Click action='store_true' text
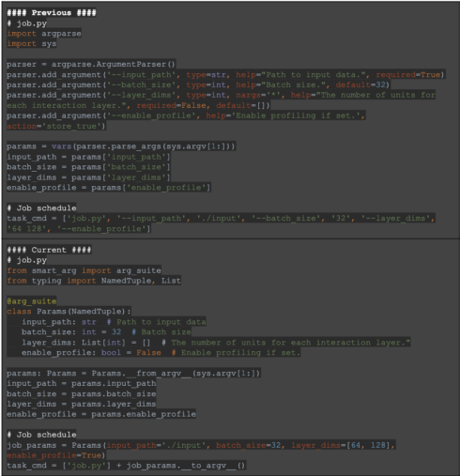 [x=54, y=126]
